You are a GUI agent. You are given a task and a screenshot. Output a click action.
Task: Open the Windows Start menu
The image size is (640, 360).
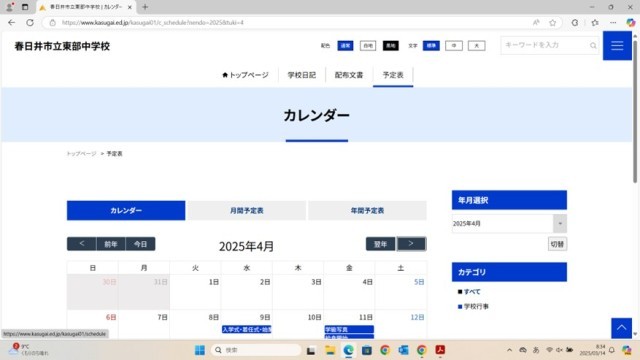coord(200,350)
